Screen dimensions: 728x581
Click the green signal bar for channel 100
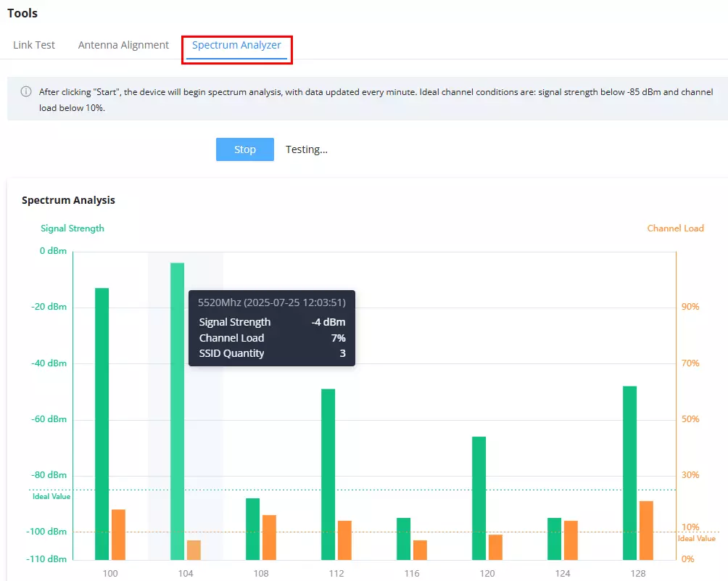102,424
